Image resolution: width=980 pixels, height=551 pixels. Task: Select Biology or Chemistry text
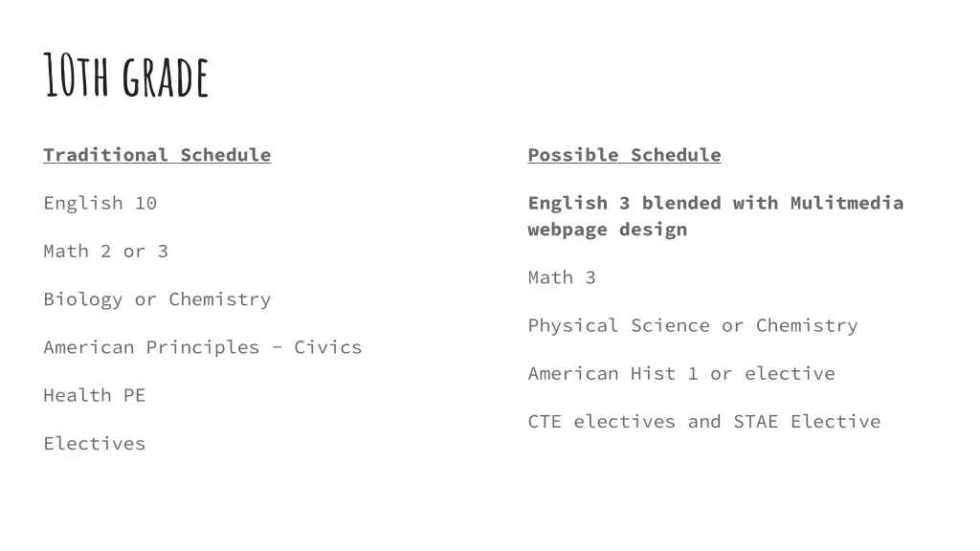pos(157,299)
